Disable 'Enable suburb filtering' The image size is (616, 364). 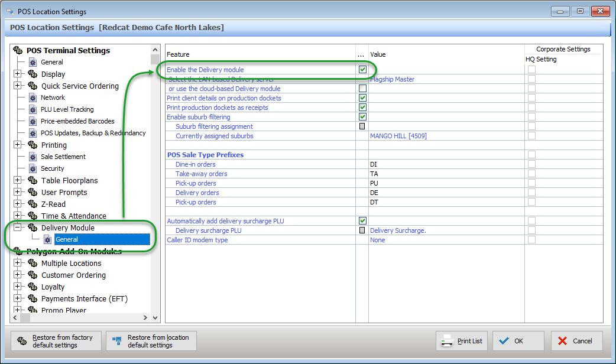point(364,117)
